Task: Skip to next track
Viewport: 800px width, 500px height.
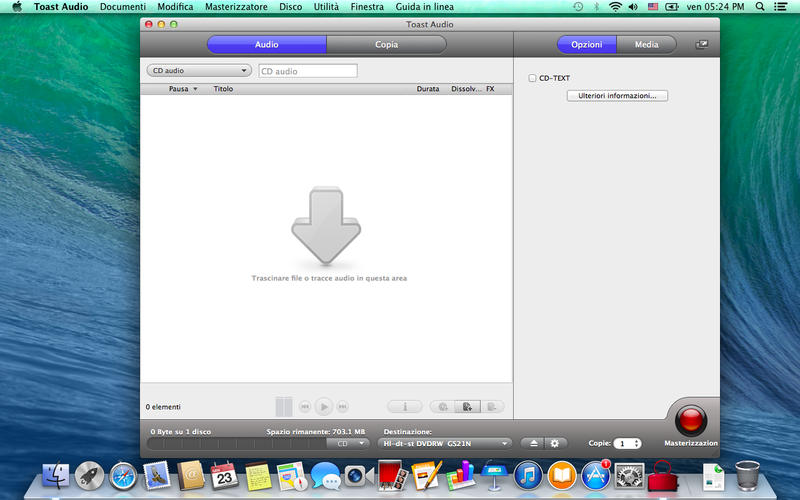Action: tap(343, 407)
